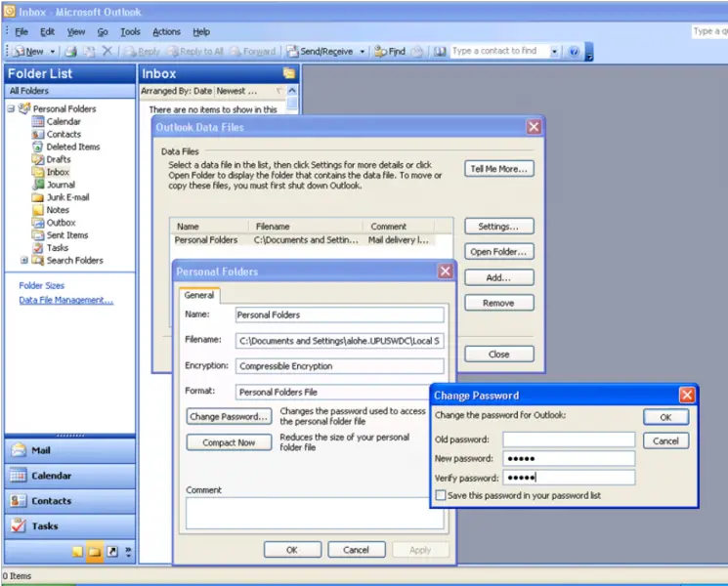Click the Folder List icon at pane bottom
The width and height of the screenshot is (728, 586).
(x=95, y=552)
